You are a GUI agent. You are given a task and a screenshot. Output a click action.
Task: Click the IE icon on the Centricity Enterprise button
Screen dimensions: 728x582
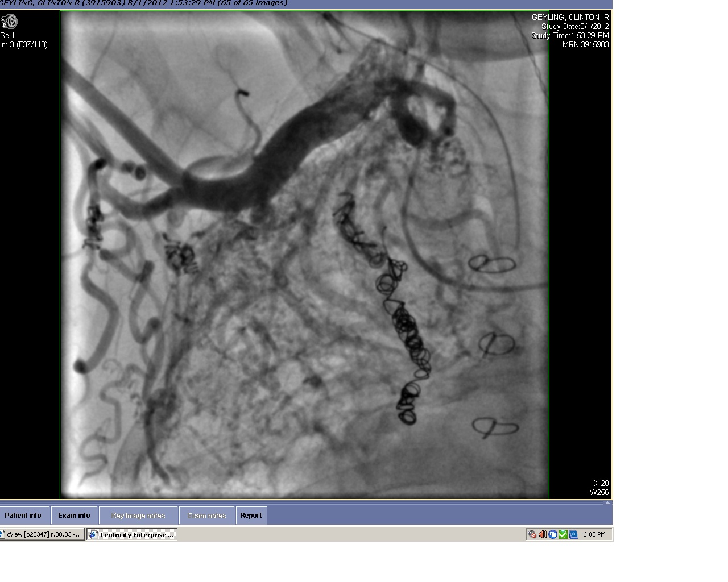point(94,534)
